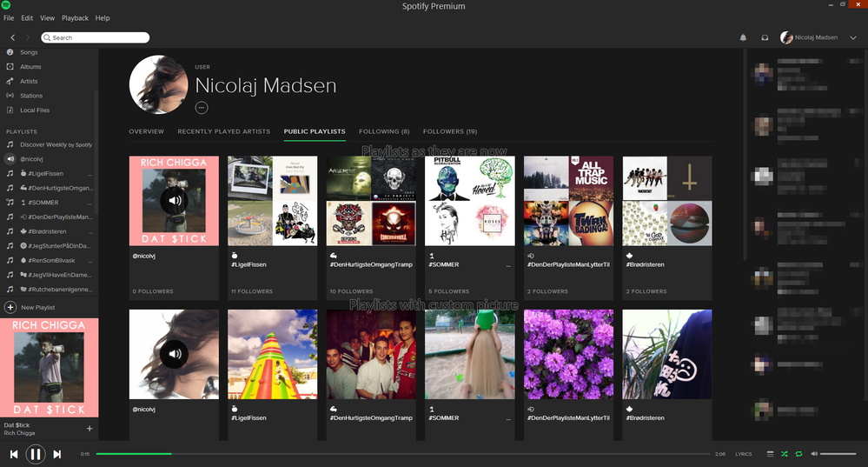The image size is (868, 467).
Task: Click the speaker overlay on the Rich Chigga playlist cover
Action: tap(174, 201)
